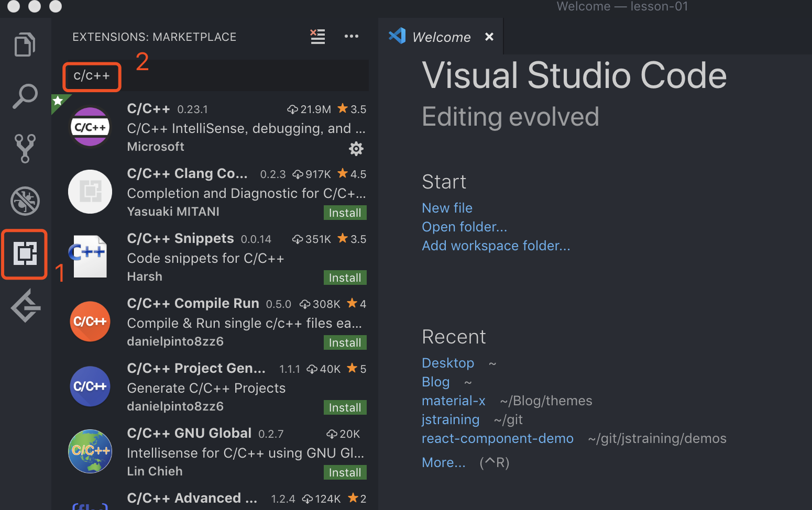Click the 'Code snippets for C/C++' description
Viewport: 812px width, 510px height.
coord(205,258)
